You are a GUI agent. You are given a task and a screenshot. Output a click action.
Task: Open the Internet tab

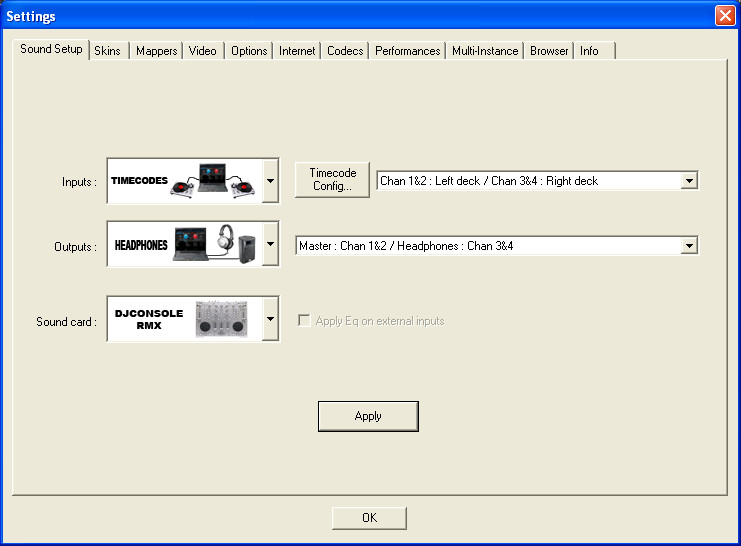click(x=297, y=51)
